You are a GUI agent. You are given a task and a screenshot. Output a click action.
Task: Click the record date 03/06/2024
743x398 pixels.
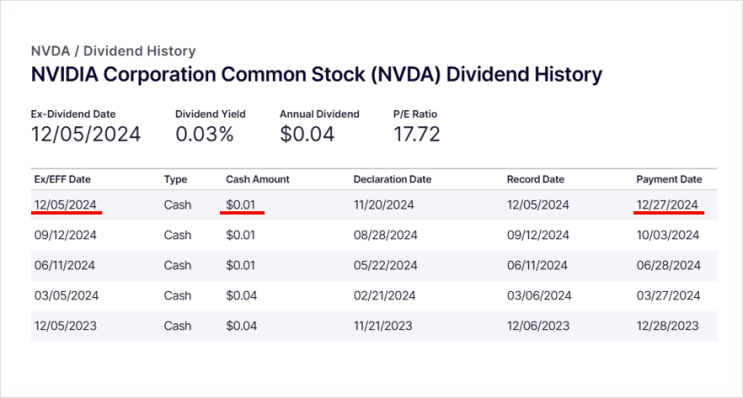[x=539, y=296]
